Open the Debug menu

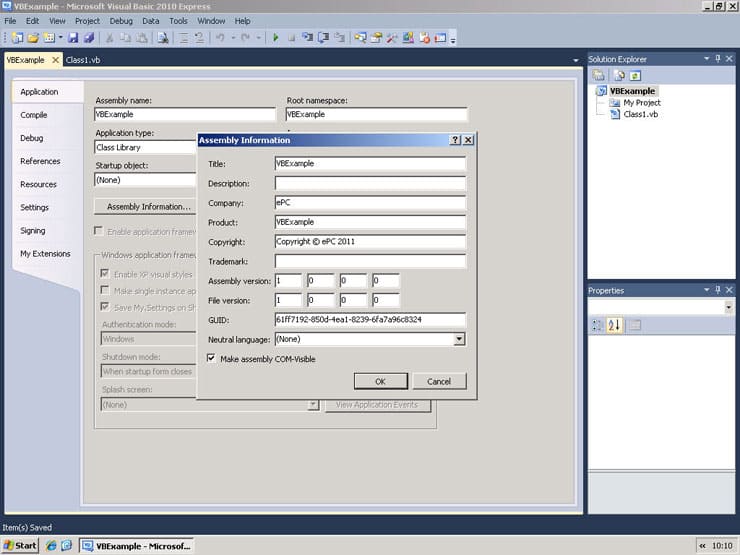pos(120,20)
